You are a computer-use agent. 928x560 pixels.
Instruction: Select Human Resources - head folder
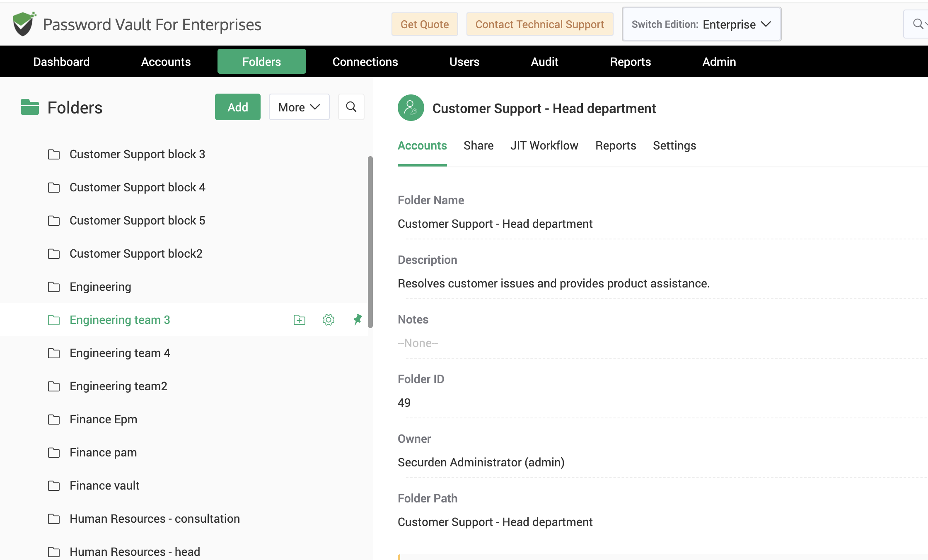tap(135, 552)
